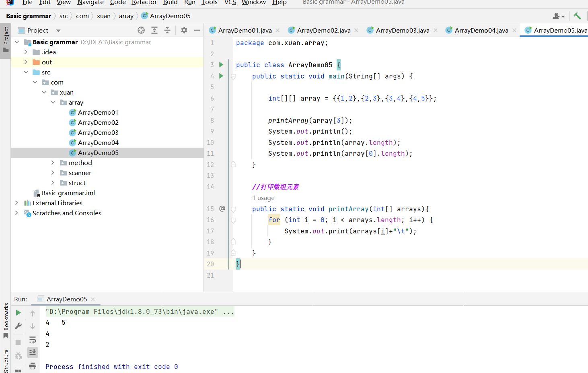
Task: Toggle the Project tool window stripe button
Action: click(x=6, y=41)
